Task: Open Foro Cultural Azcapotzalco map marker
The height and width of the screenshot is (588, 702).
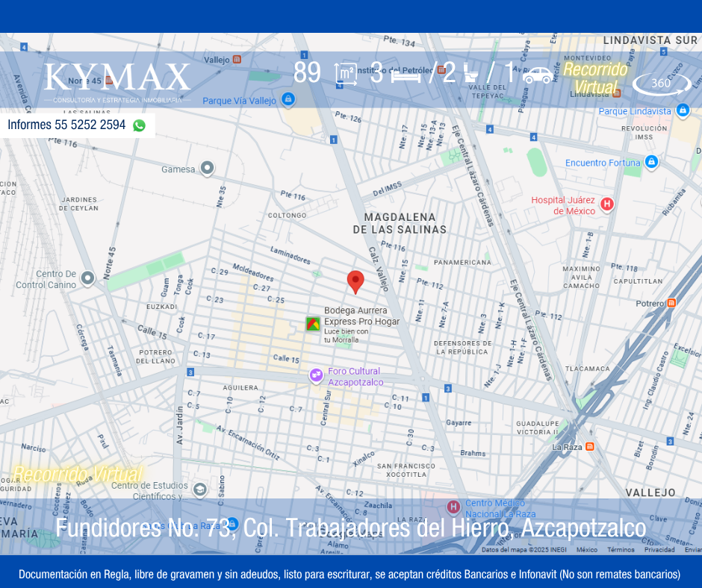Action: point(316,375)
